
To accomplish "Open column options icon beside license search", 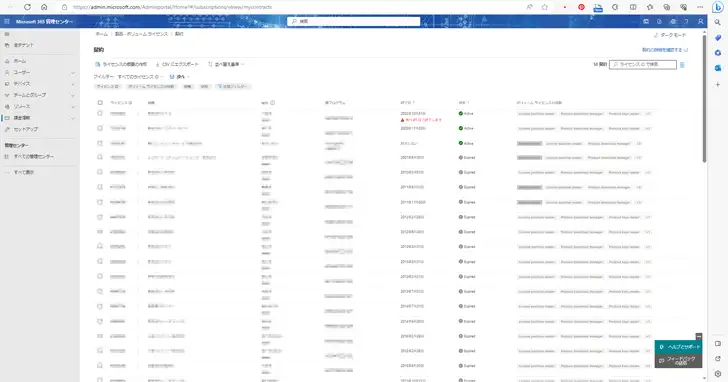I will coord(682,65).
